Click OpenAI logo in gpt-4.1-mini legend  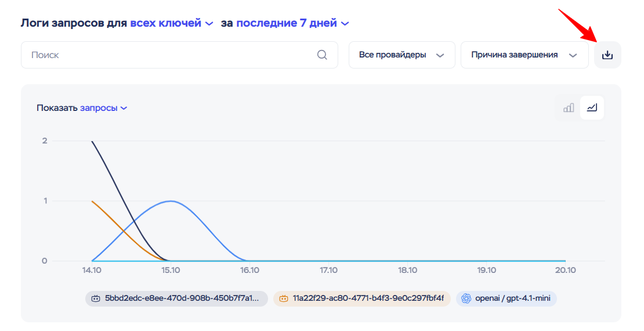click(466, 298)
